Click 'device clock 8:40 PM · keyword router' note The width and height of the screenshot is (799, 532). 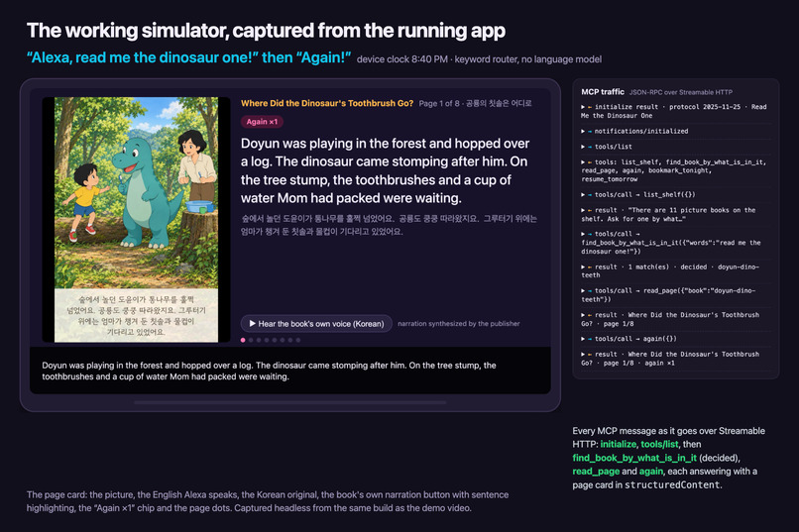(479, 59)
